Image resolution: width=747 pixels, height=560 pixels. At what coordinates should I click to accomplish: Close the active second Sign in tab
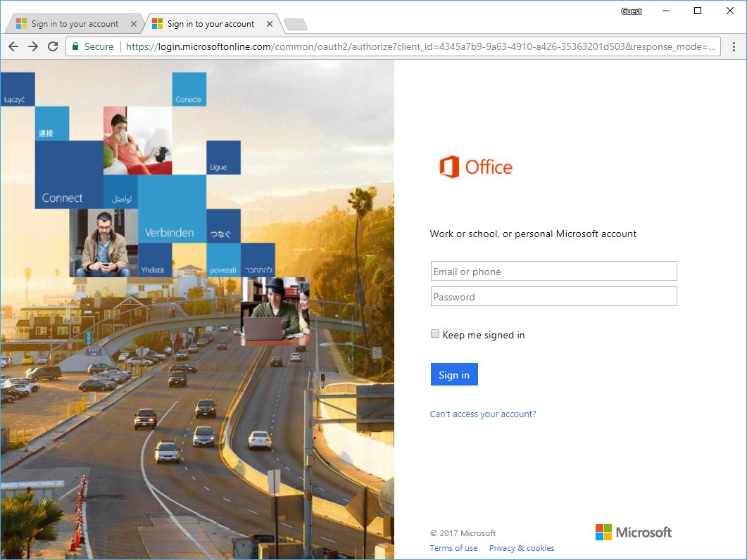[270, 24]
